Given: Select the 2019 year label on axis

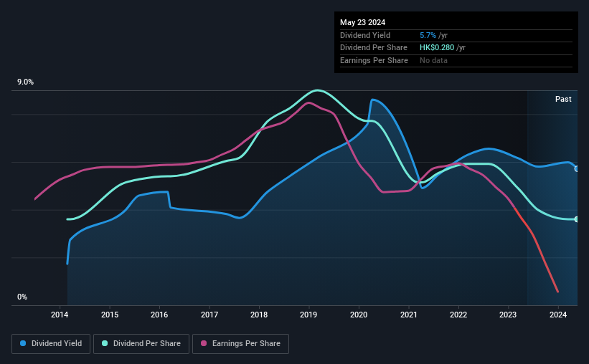Looking at the screenshot, I should coord(308,315).
